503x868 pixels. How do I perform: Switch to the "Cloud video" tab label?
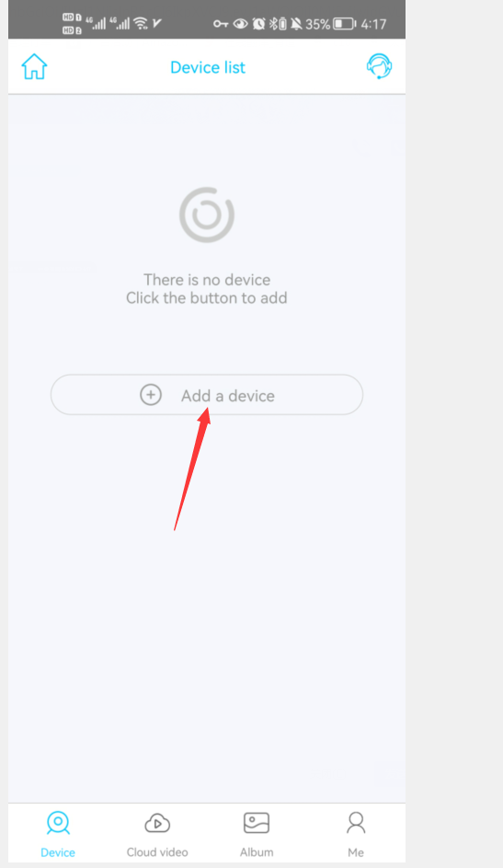157,852
